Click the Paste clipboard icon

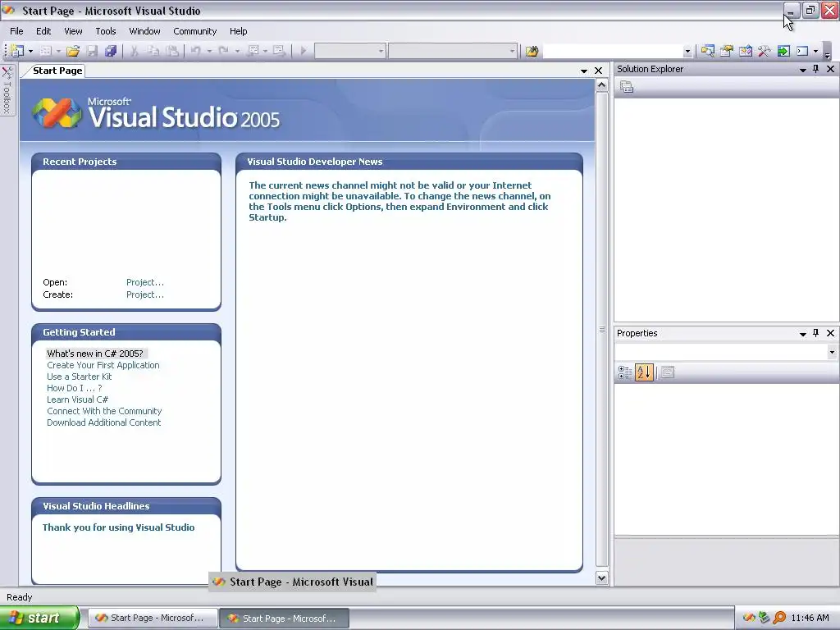coord(172,51)
